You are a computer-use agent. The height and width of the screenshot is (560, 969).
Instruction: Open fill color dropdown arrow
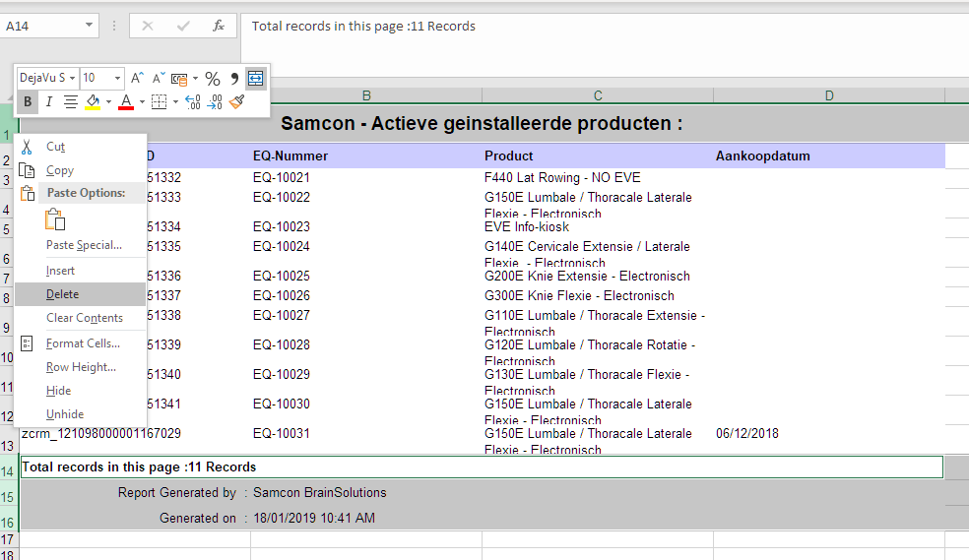tap(108, 102)
